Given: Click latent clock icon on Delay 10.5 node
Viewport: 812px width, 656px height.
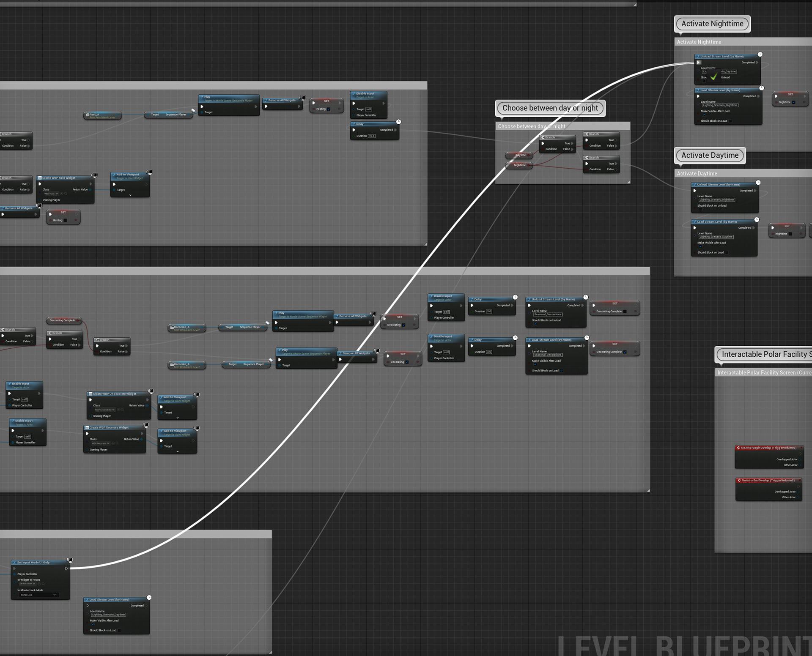Looking at the screenshot, I should click(x=398, y=122).
